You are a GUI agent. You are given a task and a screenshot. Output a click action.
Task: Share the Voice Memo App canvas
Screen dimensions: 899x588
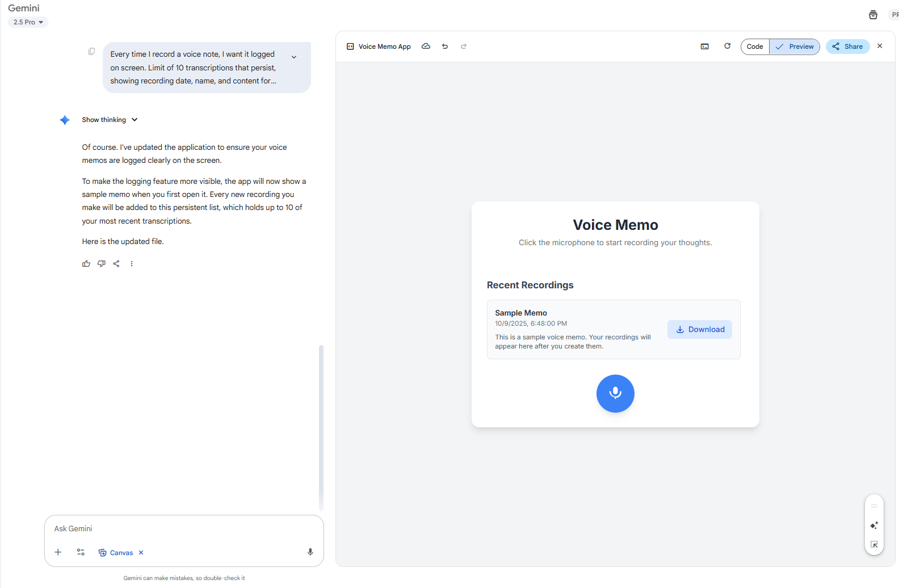pyautogui.click(x=848, y=47)
